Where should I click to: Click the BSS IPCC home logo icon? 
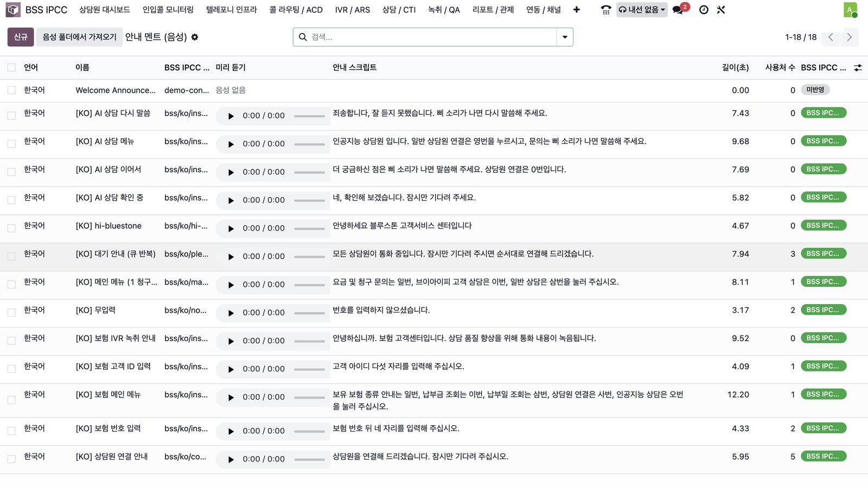click(x=14, y=10)
